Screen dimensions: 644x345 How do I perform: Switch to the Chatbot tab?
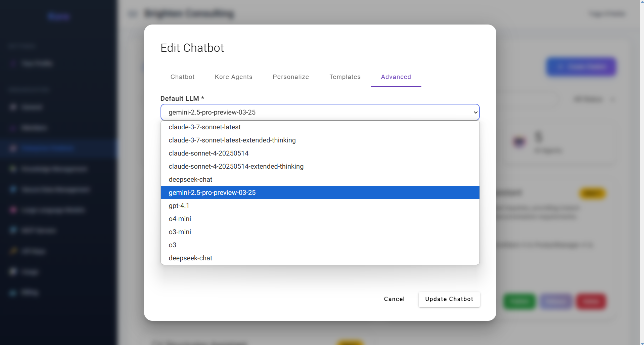click(182, 77)
